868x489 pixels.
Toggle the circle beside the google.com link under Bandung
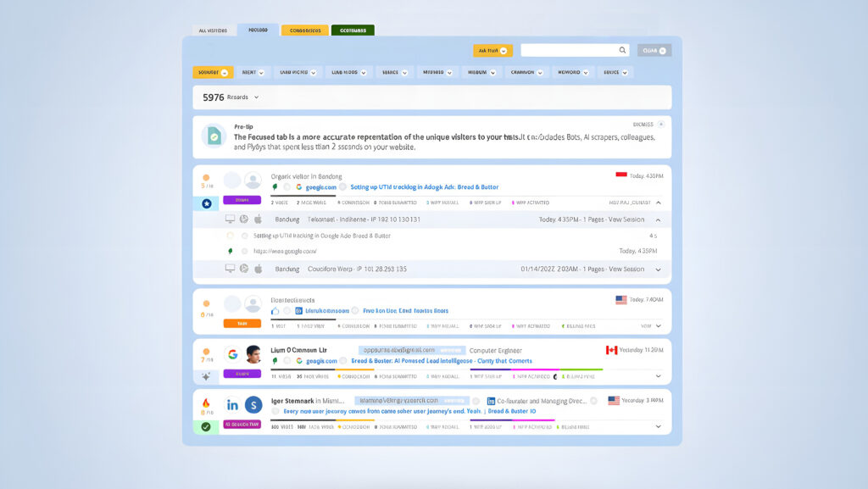point(287,187)
